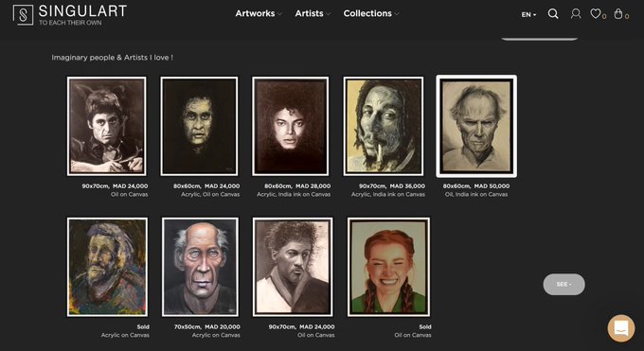
Task: Click the '90x70cm, MAD 36,000' price text
Action: pos(392,186)
